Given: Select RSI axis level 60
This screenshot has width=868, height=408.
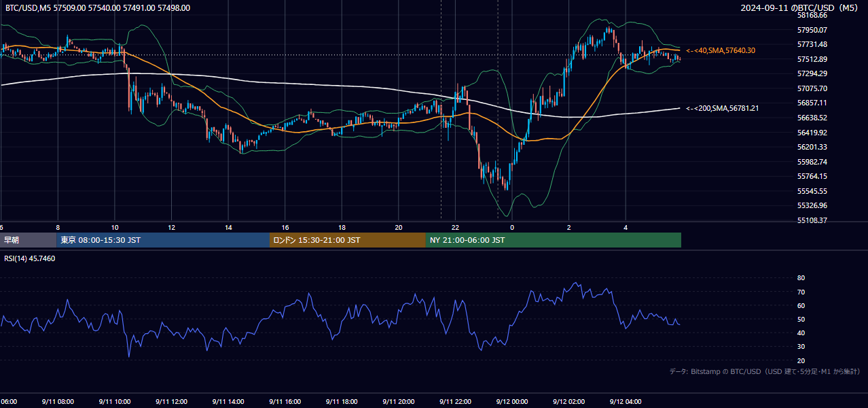Looking at the screenshot, I should [x=801, y=305].
